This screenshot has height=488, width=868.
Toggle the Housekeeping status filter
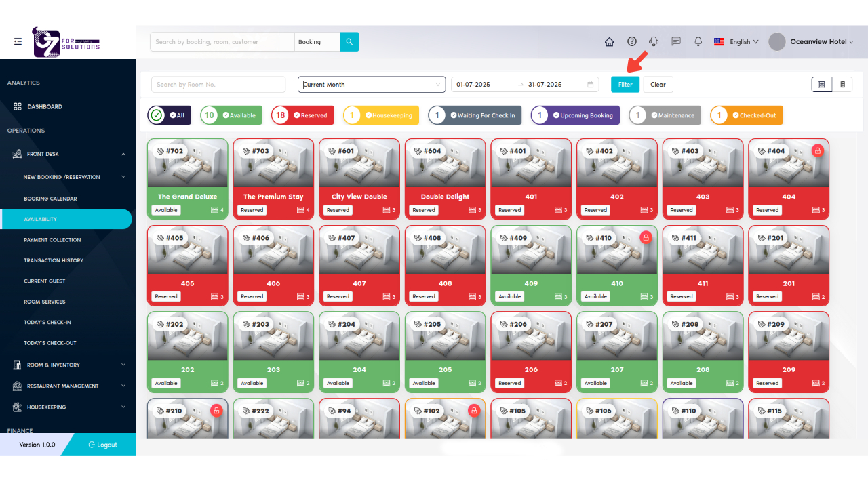coord(381,115)
